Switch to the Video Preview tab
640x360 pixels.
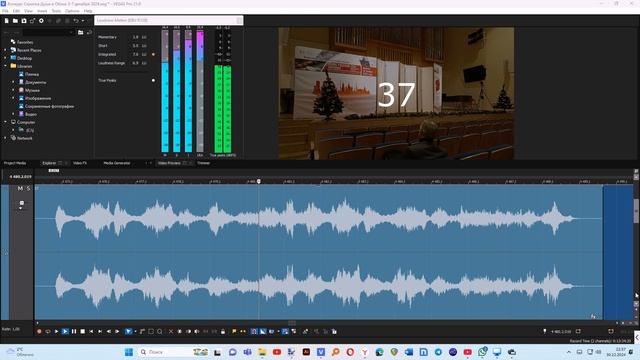[169, 163]
